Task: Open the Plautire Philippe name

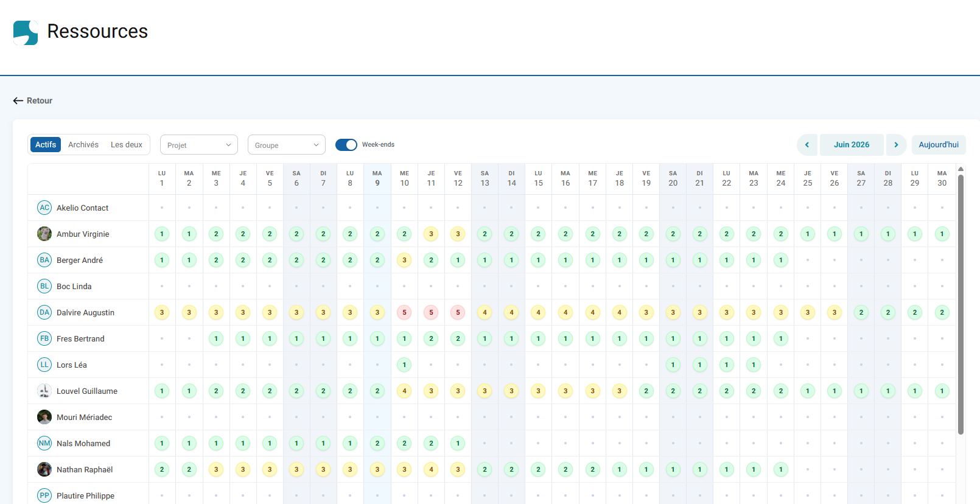Action: point(85,496)
